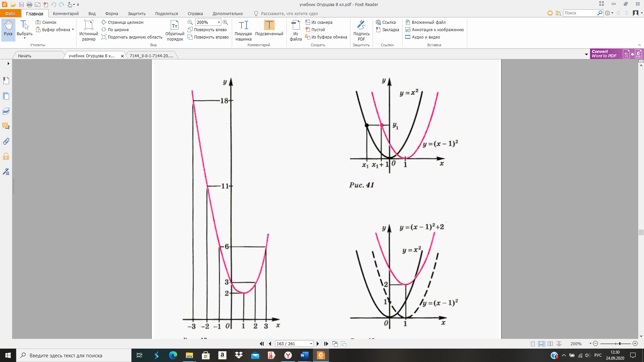Viewport: 644px width, 362px height.
Task: Click Аннотация к изображению
Action: [435, 29]
